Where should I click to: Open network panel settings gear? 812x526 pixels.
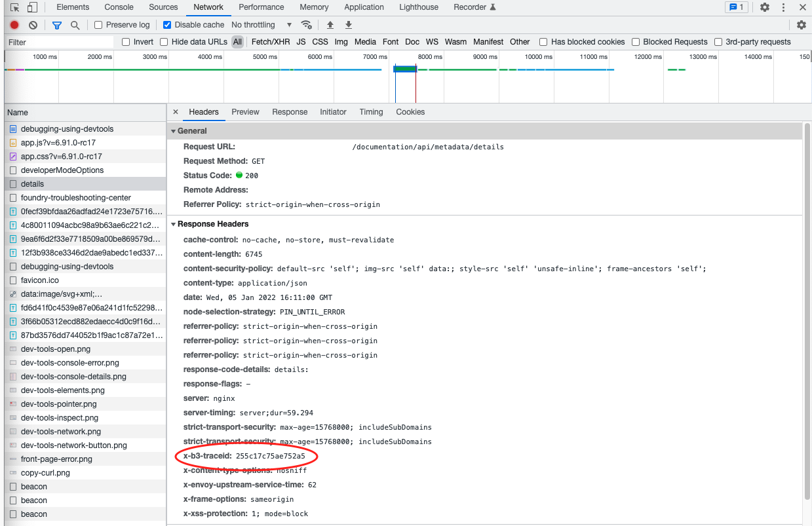[802, 25]
